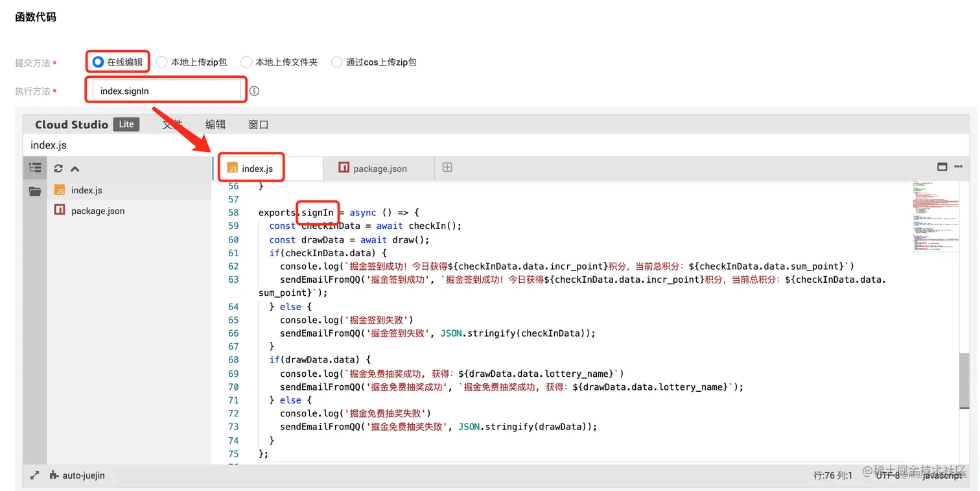The width and height of the screenshot is (980, 491).
Task: Open the info tooltip beside 执行方法
Action: point(254,91)
